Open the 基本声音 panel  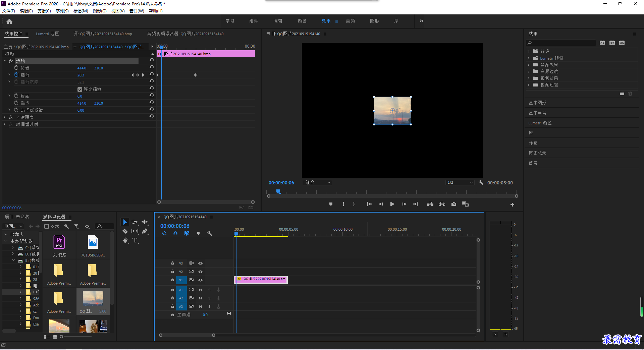point(538,113)
